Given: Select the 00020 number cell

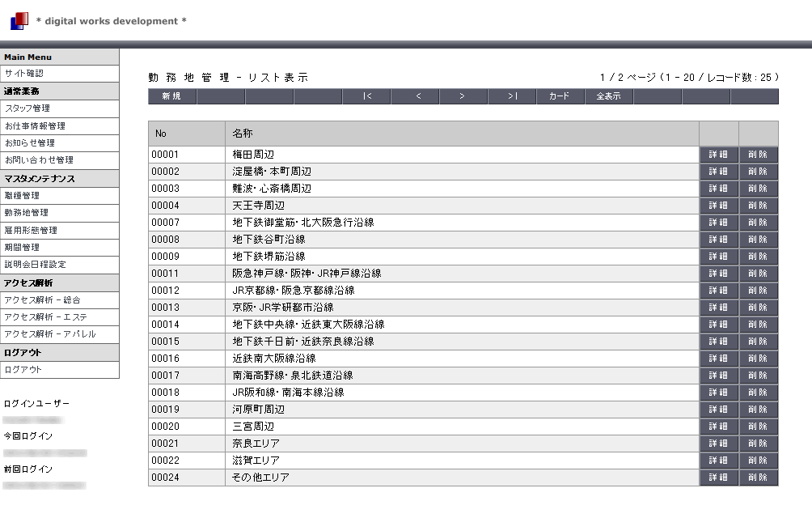Looking at the screenshot, I should [x=187, y=427].
